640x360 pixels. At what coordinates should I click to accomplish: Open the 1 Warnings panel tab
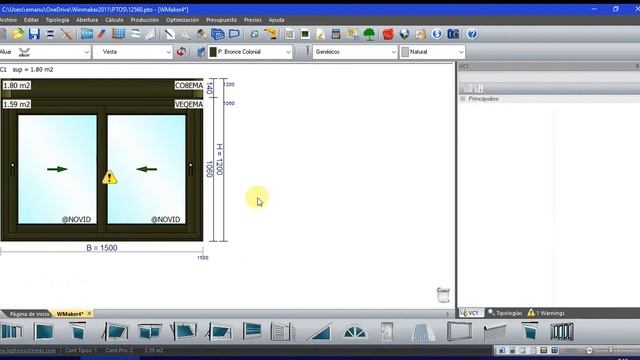pos(546,313)
